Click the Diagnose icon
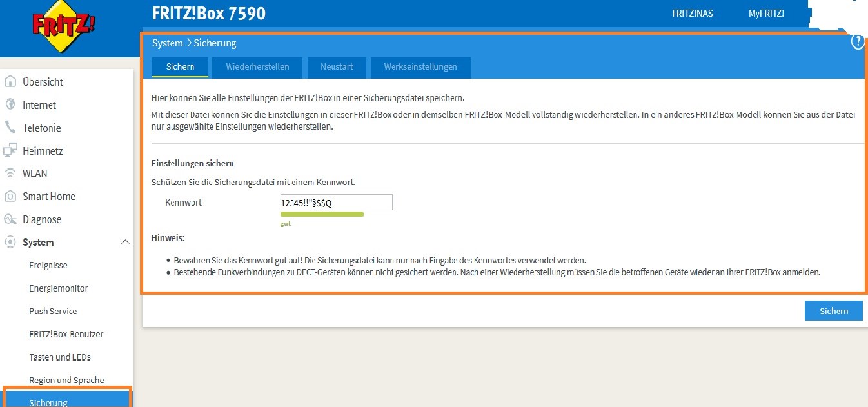 (10, 219)
